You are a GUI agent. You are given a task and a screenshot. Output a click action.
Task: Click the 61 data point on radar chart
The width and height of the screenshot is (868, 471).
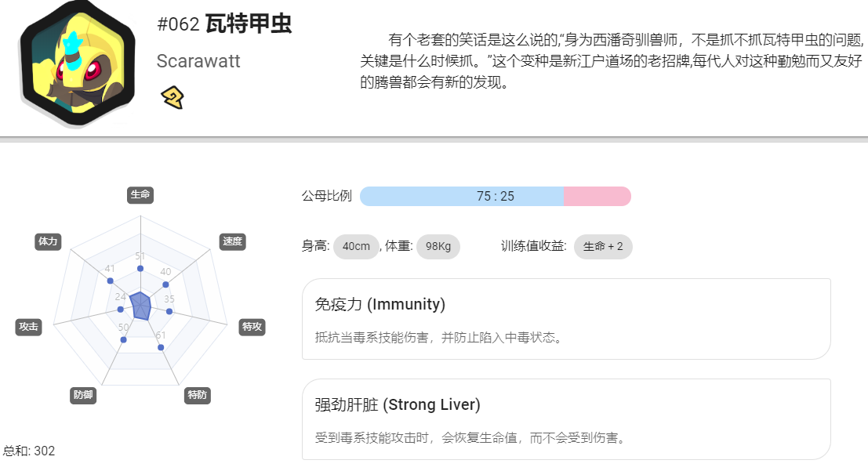(161, 348)
